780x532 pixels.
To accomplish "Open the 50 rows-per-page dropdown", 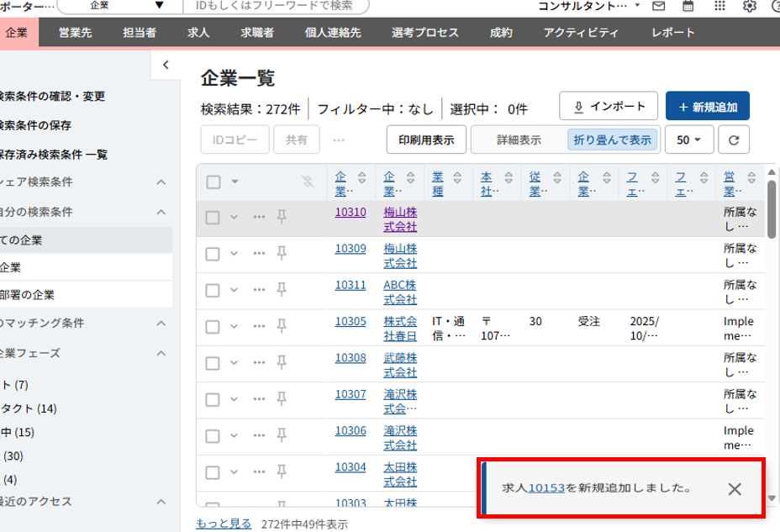I will (x=689, y=140).
